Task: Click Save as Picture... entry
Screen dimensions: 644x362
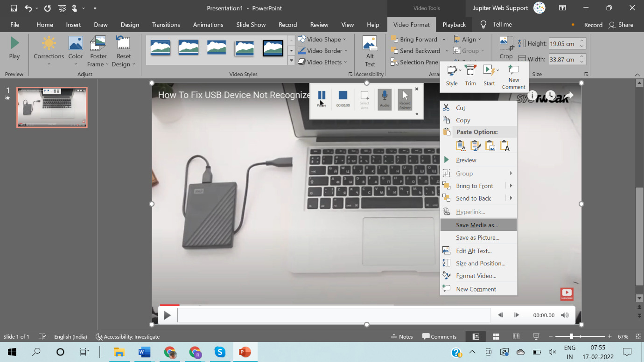Action: click(x=478, y=237)
